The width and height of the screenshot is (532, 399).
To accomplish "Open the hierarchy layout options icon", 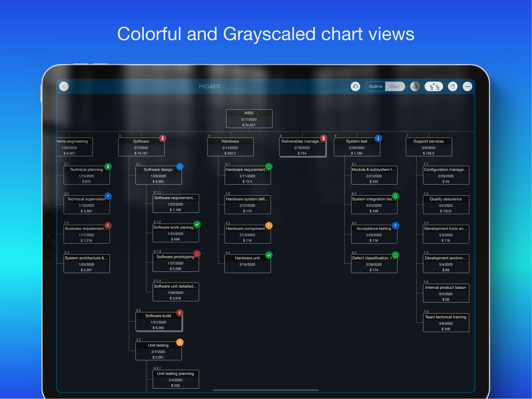I will point(434,86).
